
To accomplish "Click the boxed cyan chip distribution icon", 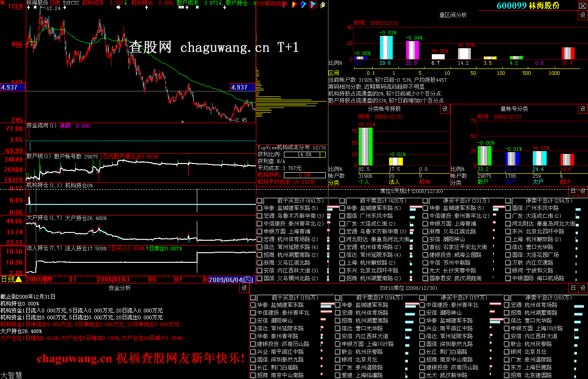I will pos(313,5).
